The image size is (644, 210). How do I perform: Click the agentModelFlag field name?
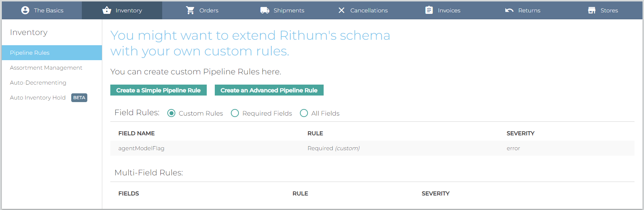(141, 148)
